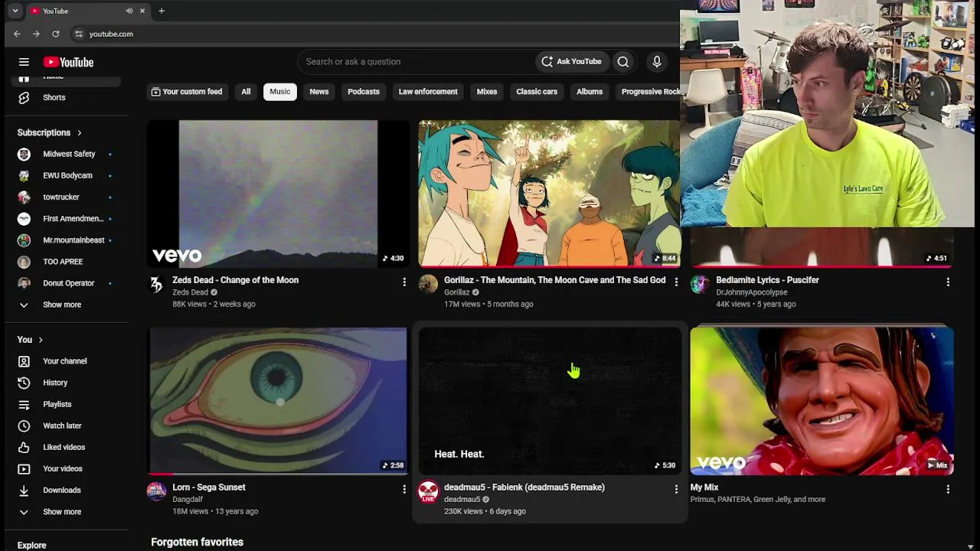Open the towtrucker subscription
980x551 pixels.
63,197
